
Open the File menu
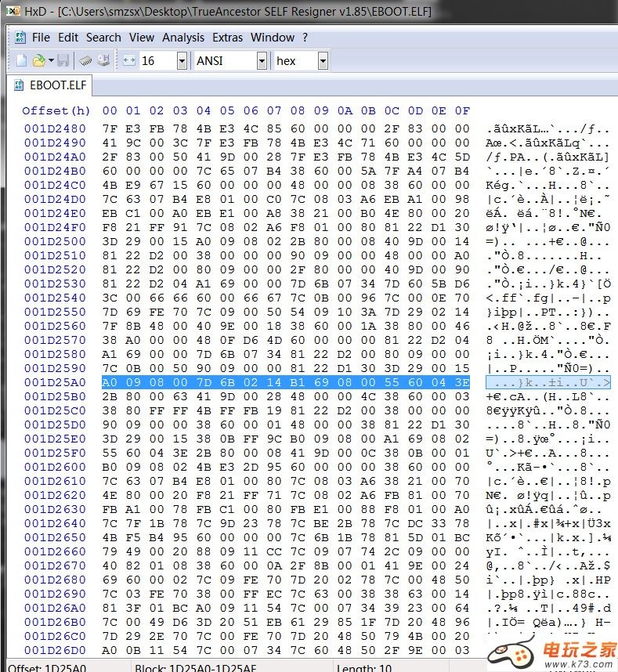coord(41,38)
